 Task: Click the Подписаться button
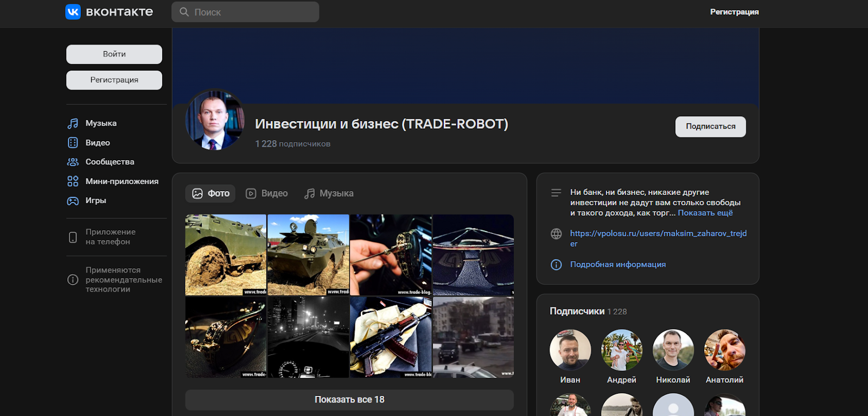point(710,127)
